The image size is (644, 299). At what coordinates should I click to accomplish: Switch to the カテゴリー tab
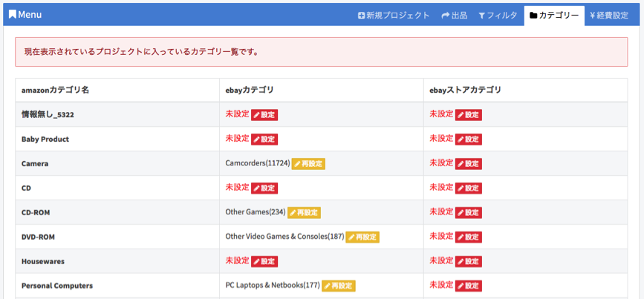tap(553, 15)
